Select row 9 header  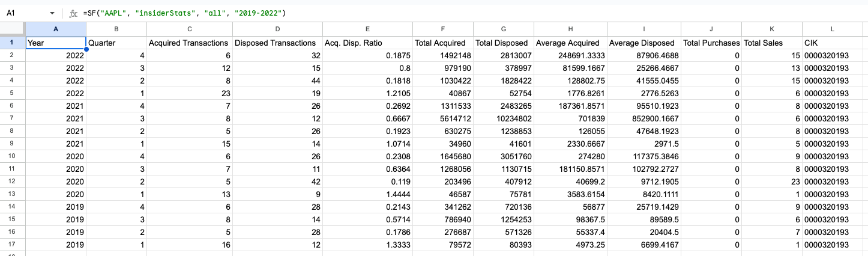point(12,144)
